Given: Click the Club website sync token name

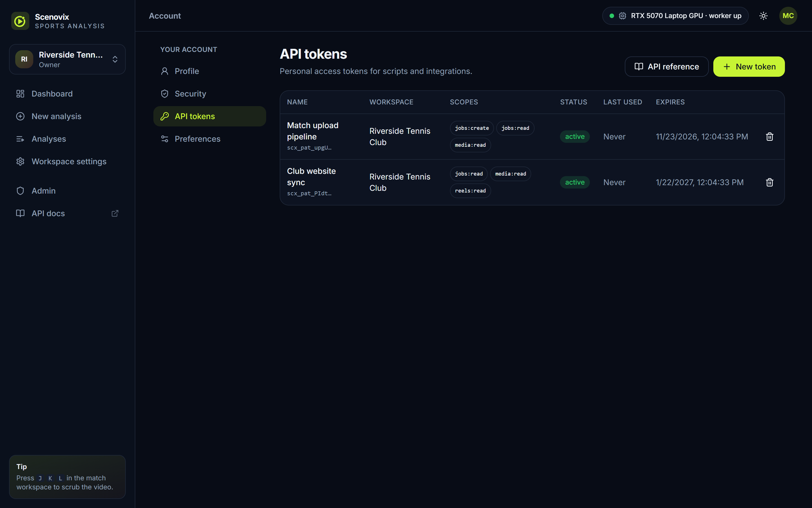Looking at the screenshot, I should (311, 177).
